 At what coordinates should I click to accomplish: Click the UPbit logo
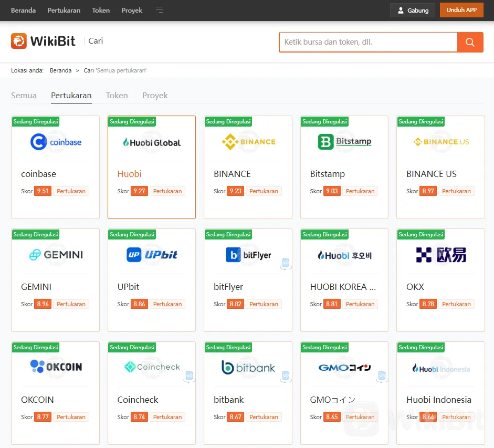(x=152, y=255)
